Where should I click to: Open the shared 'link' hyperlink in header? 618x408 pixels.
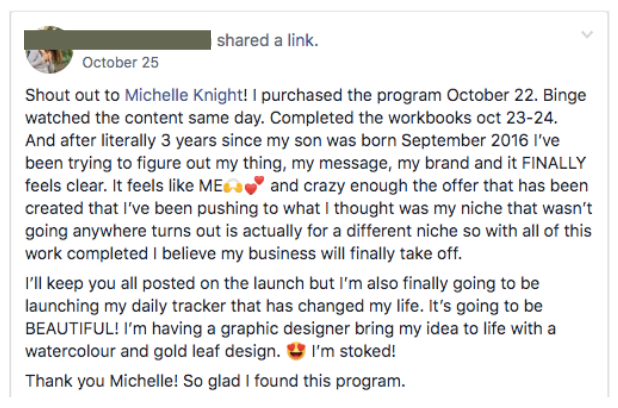point(301,40)
